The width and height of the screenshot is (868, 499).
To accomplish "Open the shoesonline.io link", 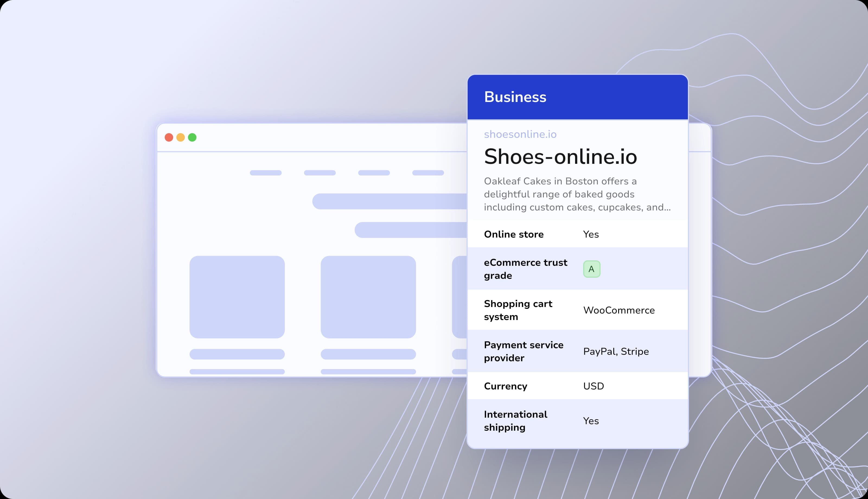I will 520,134.
